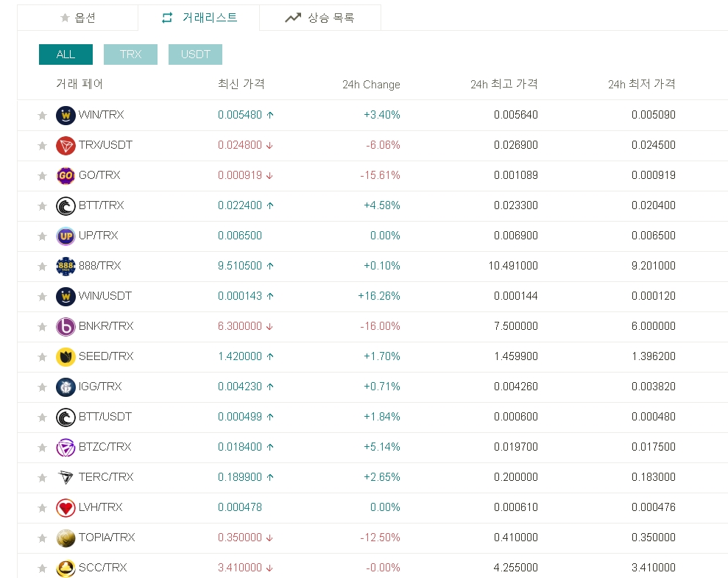This screenshot has height=578, width=728.
Task: Switch to the 거래리스트 tab
Action: (199, 18)
